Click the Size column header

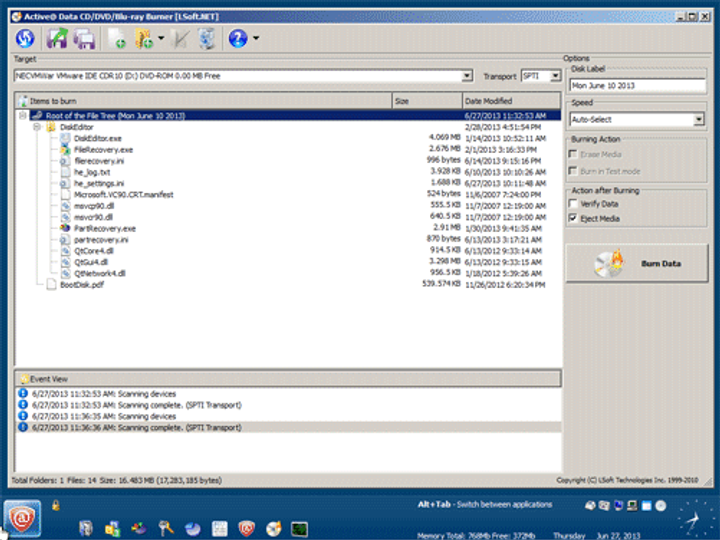point(427,101)
